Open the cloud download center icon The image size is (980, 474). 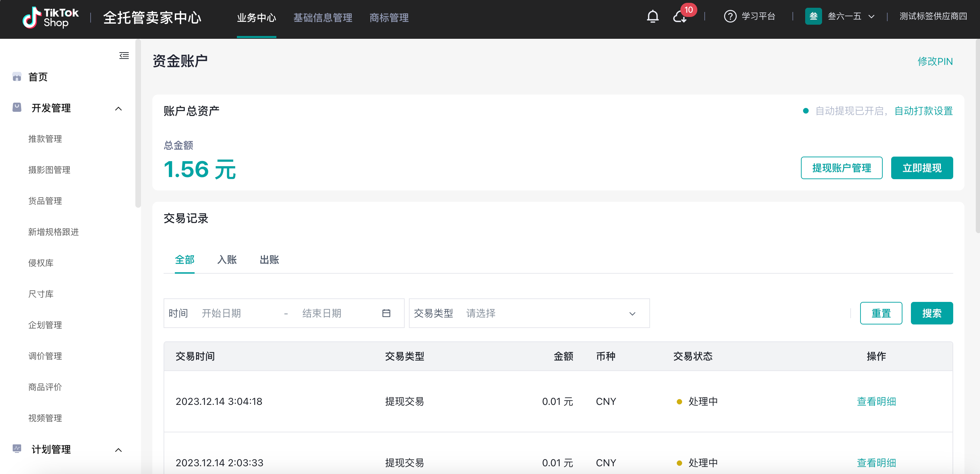pyautogui.click(x=679, y=17)
